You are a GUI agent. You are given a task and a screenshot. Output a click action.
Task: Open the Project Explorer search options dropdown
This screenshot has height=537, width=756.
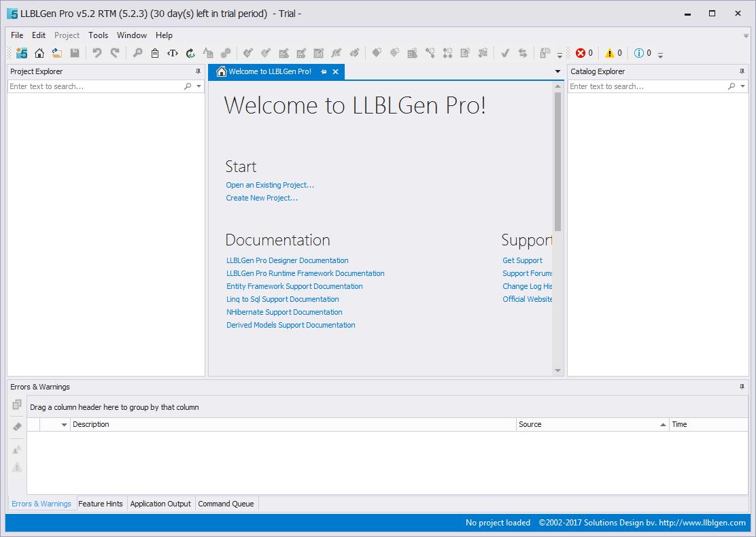198,86
